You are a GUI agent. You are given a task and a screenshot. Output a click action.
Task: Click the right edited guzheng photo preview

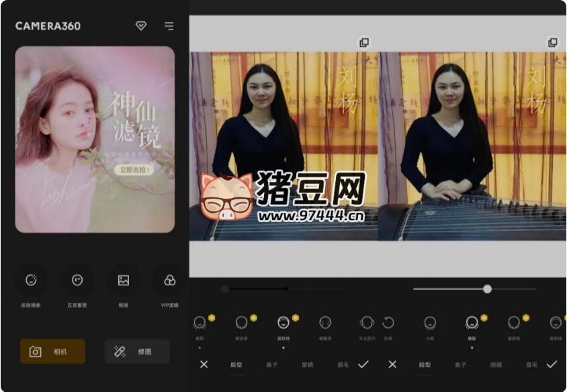tap(472, 146)
